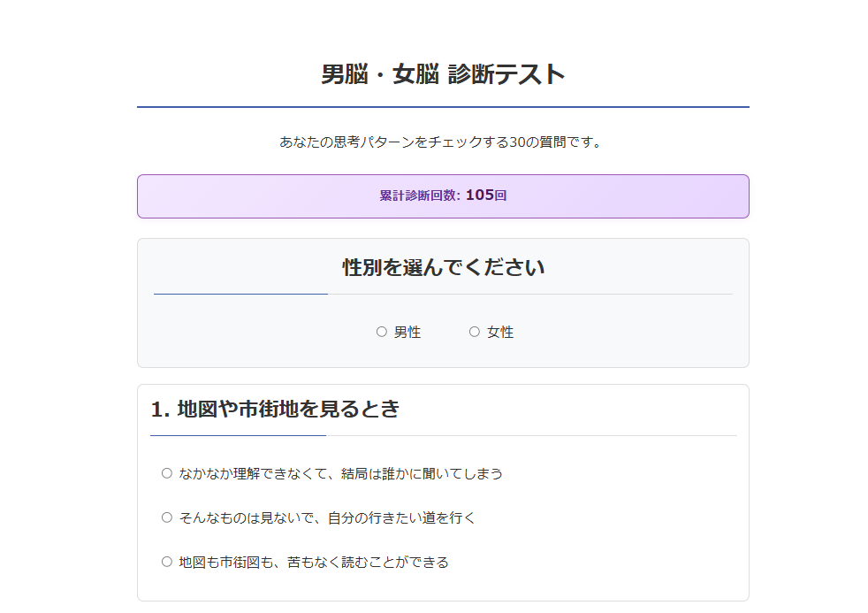Choose the そんなものは見ないで answer radio circle
The width and height of the screenshot is (868, 613).
[167, 517]
